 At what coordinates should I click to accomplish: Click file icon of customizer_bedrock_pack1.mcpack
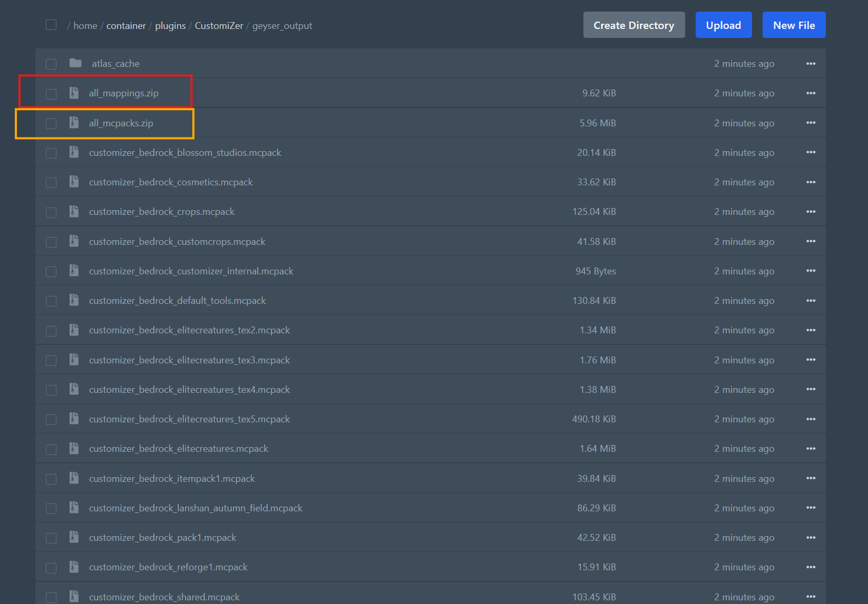coord(74,537)
